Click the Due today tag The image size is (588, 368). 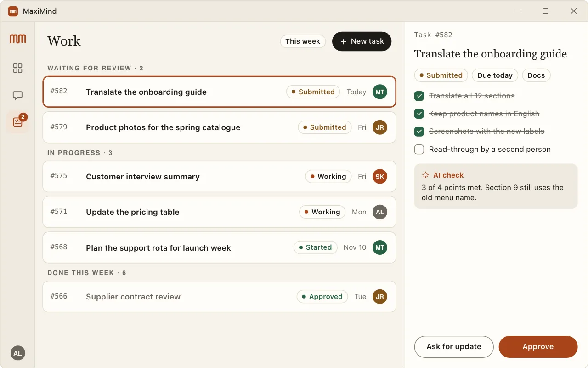tap(495, 75)
